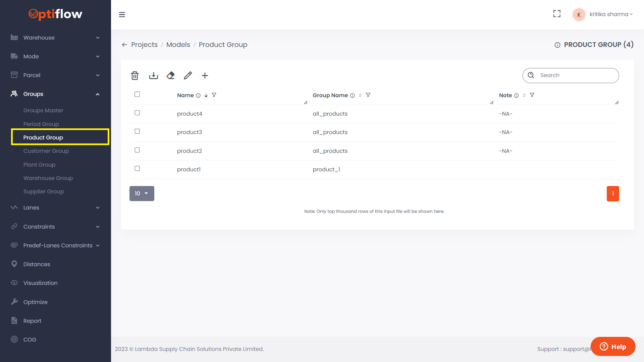The width and height of the screenshot is (644, 362).
Task: Toggle the select-all header checkbox
Action: point(137,94)
